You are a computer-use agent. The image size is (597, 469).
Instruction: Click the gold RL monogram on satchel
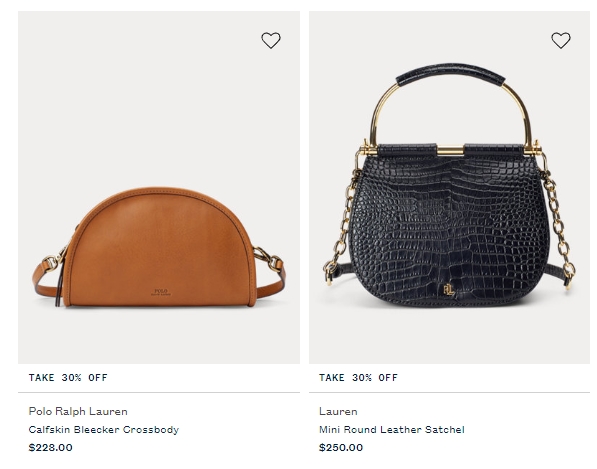449,290
